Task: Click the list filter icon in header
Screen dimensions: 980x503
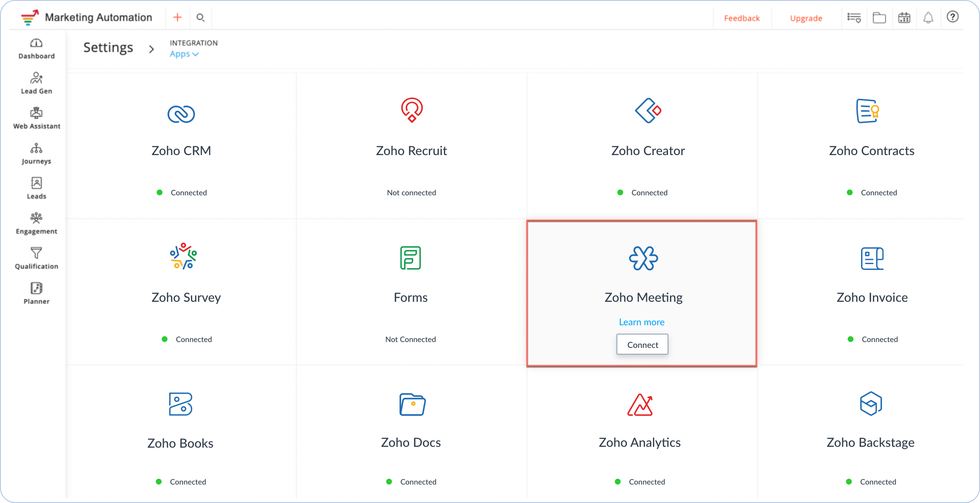Action: (854, 18)
